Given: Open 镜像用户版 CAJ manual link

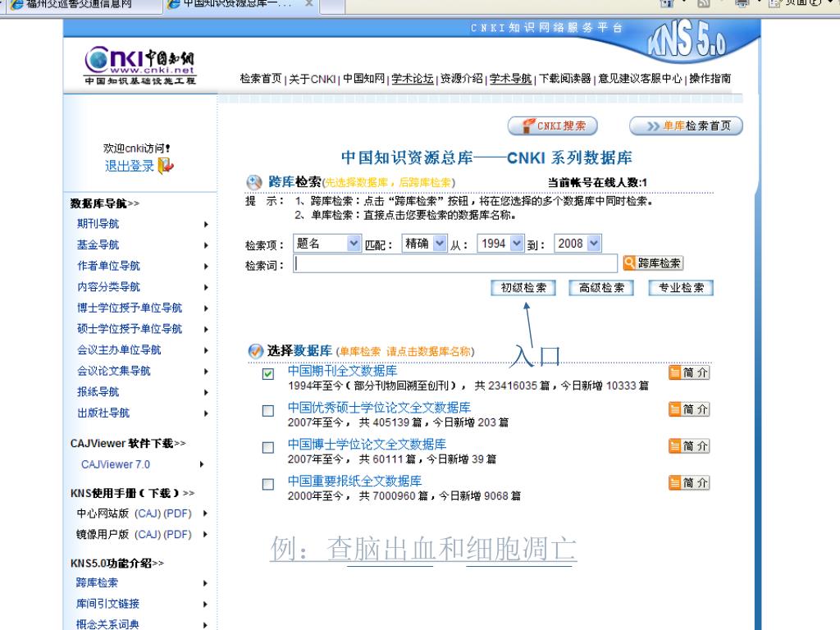Looking at the screenshot, I should point(147,535).
